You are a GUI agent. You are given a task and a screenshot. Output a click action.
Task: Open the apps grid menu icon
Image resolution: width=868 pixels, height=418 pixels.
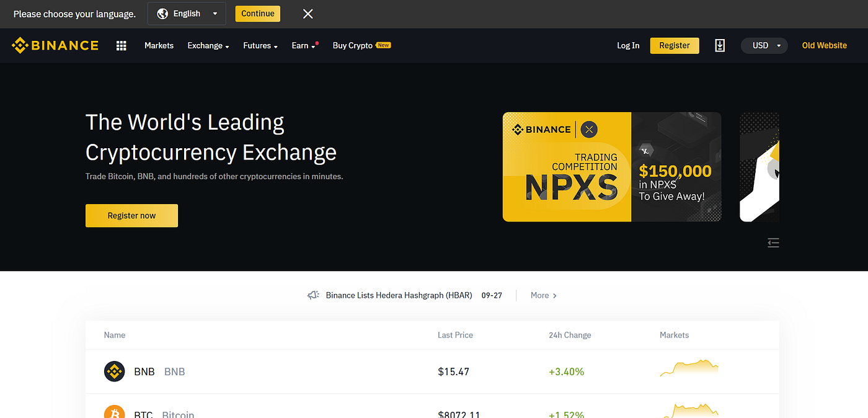(x=122, y=46)
